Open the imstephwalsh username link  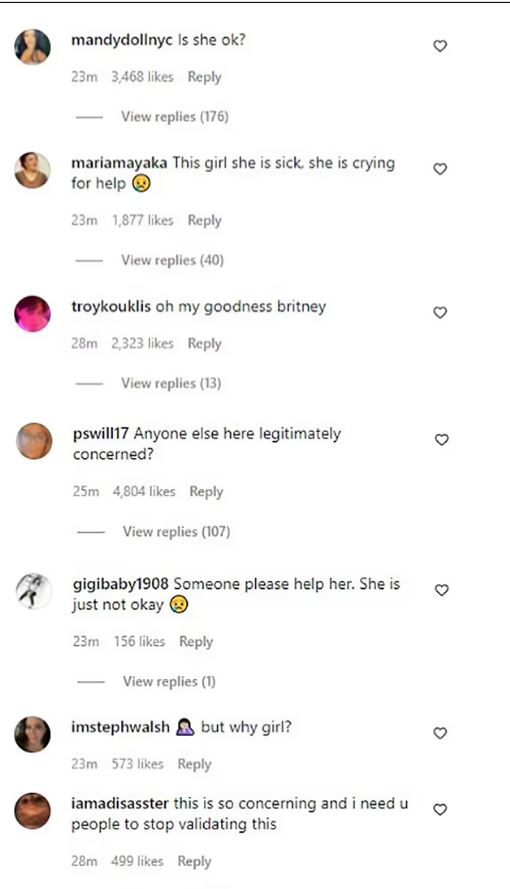(120, 727)
